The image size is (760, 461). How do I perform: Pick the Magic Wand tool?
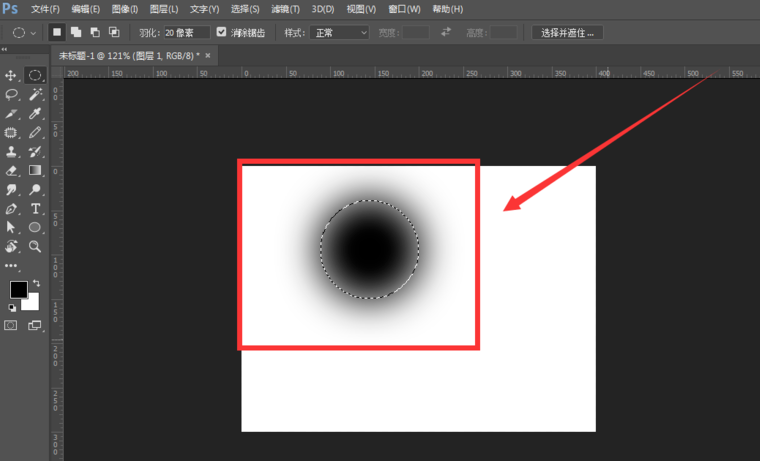pos(35,94)
